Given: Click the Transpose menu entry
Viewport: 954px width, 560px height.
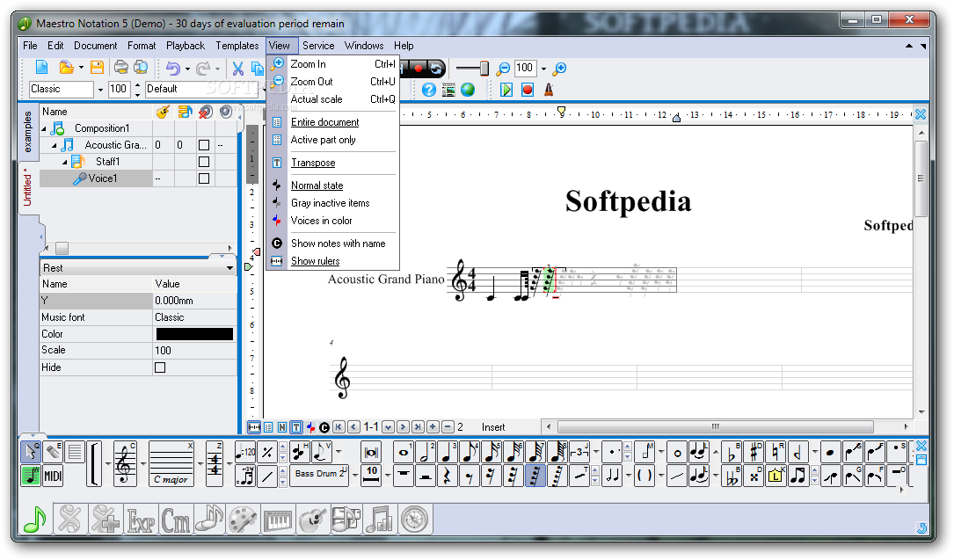Looking at the screenshot, I should 333,163.
